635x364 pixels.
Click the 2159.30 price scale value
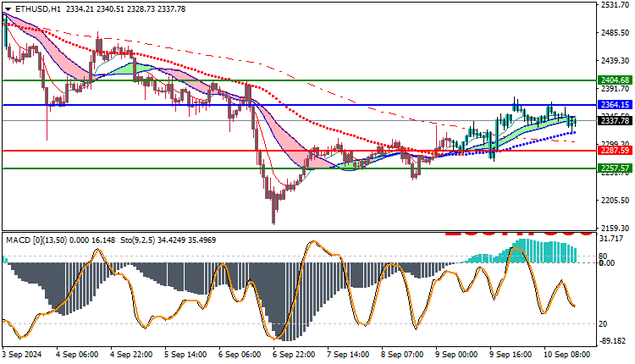[615, 229]
